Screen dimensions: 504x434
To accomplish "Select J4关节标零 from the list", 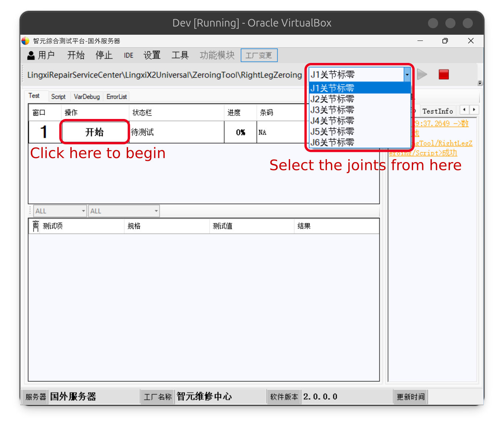I will click(x=360, y=120).
